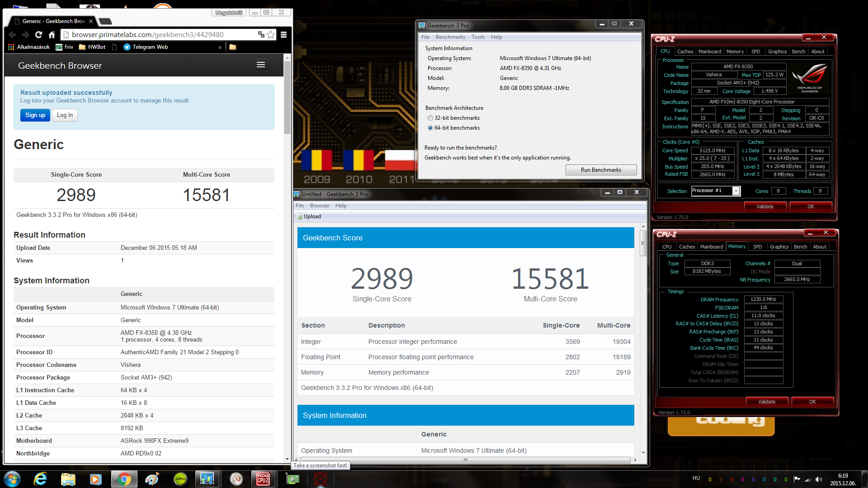Open Paint from the taskbar
868x488 pixels.
152,479
